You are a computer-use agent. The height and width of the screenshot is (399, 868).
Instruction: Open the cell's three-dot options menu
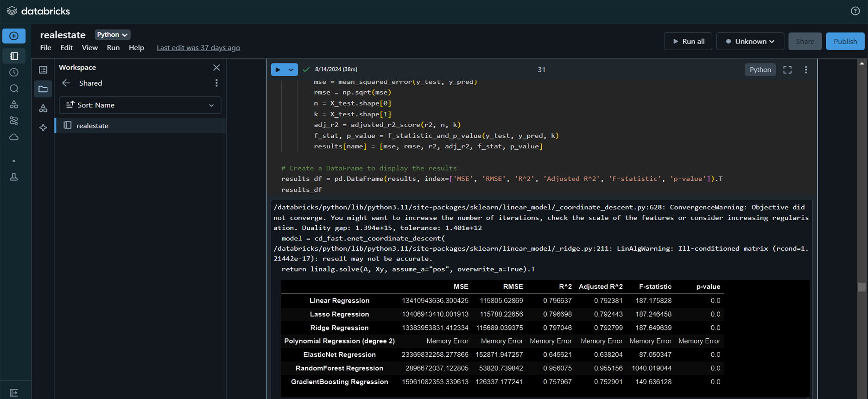click(806, 70)
